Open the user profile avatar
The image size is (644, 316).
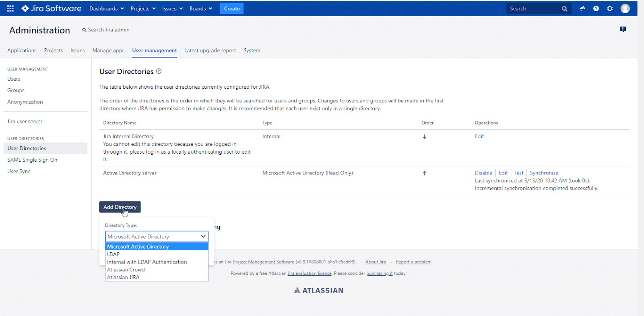pos(625,8)
